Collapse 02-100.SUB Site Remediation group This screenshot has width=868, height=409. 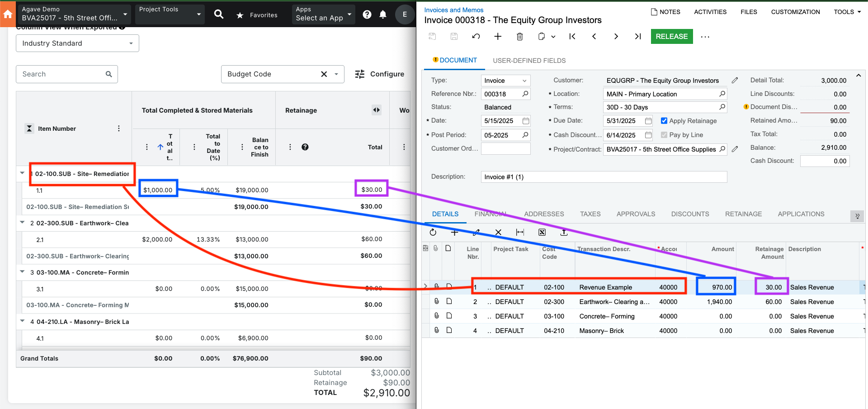point(22,173)
